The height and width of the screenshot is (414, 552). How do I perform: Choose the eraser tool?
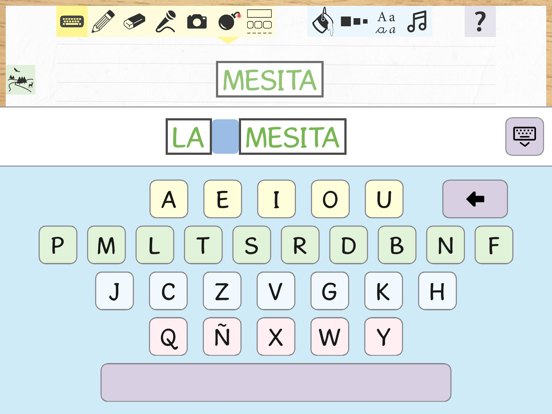pos(134,21)
